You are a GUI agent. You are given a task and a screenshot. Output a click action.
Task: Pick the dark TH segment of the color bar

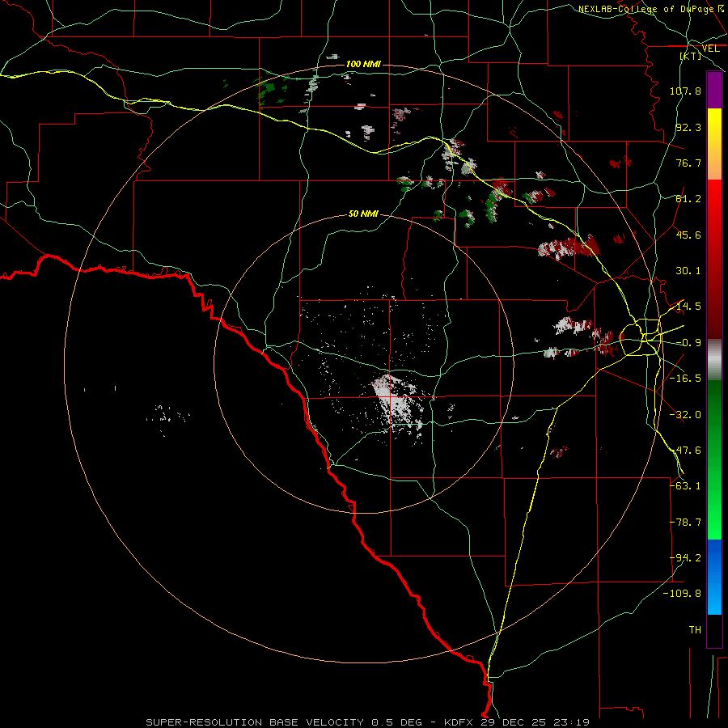[x=714, y=630]
